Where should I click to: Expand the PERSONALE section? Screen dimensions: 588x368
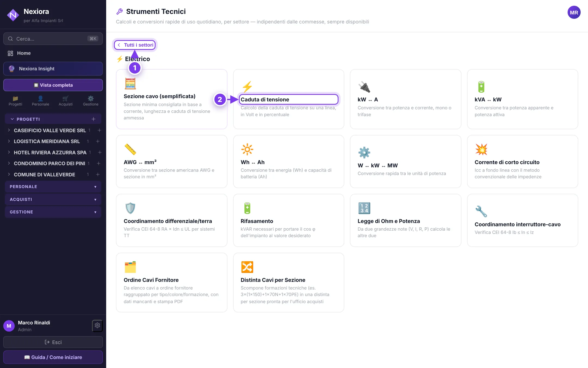click(53, 187)
